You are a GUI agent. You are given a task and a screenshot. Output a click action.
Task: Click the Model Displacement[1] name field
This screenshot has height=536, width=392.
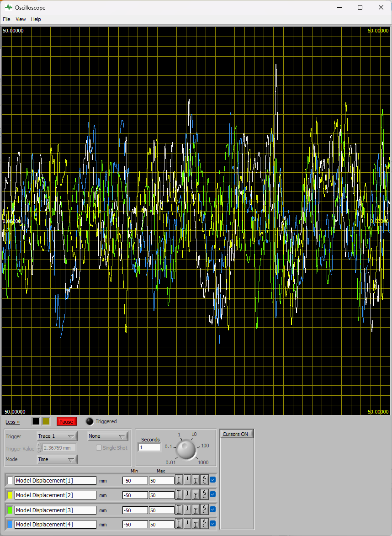tap(55, 480)
